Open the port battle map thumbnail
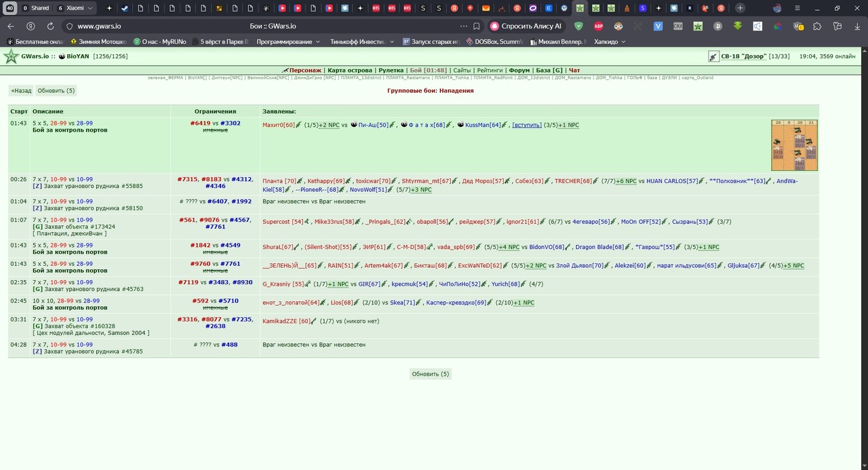 click(x=794, y=145)
